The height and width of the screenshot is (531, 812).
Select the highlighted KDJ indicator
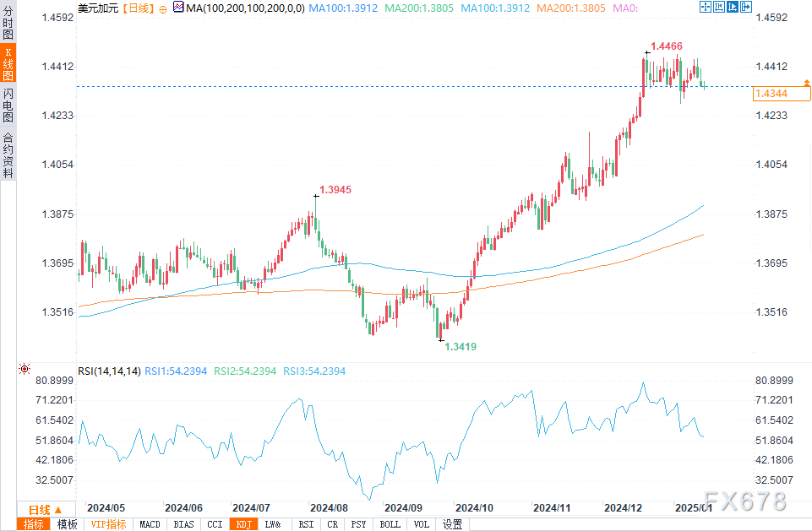coord(244,524)
